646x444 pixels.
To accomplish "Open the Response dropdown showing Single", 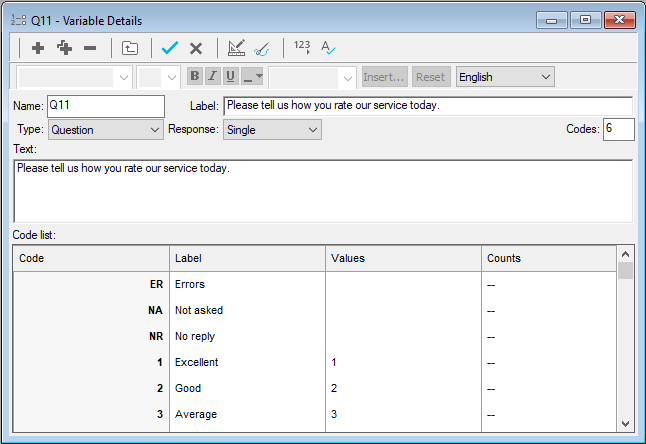I will (271, 130).
